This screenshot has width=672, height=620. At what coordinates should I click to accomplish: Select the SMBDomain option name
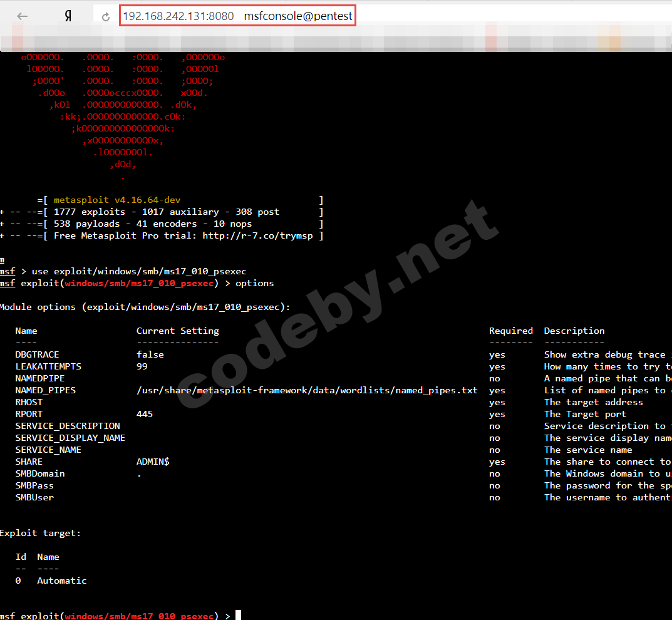coord(40,474)
